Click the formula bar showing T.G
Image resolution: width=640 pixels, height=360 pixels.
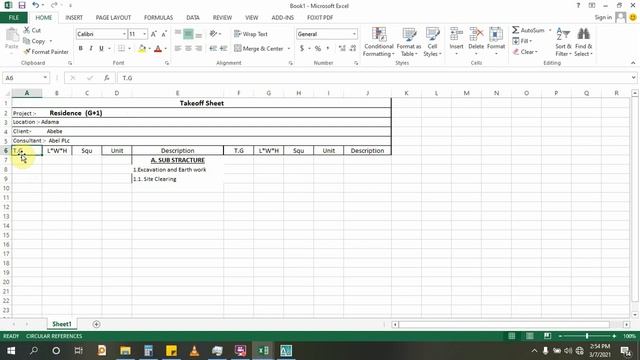(375, 78)
